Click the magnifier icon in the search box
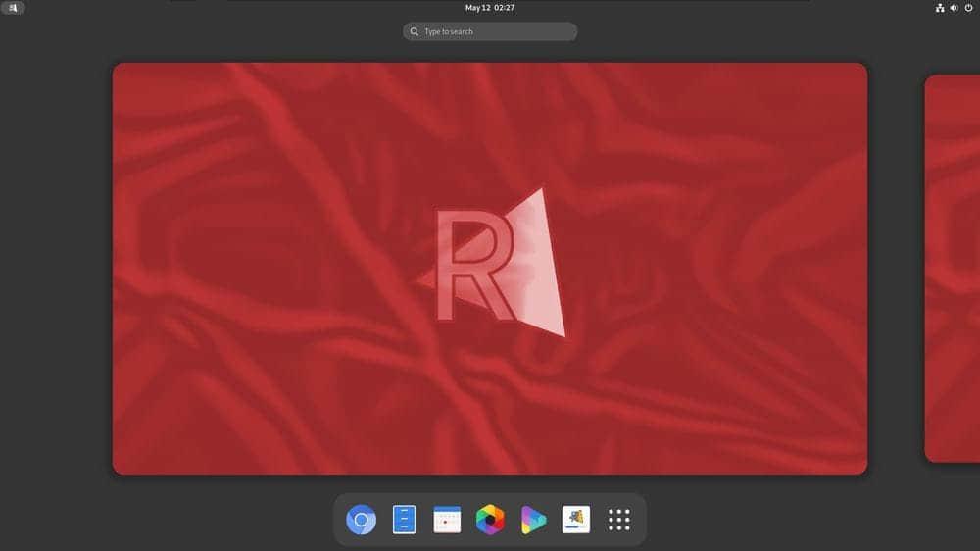The width and height of the screenshot is (980, 551). point(416,31)
